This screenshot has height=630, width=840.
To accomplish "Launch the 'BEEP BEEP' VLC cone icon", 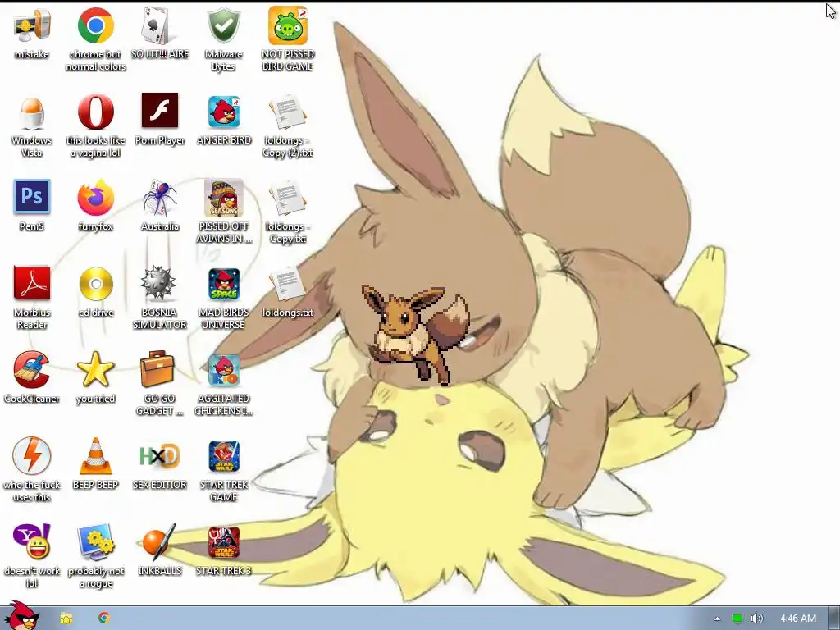I will [95, 456].
